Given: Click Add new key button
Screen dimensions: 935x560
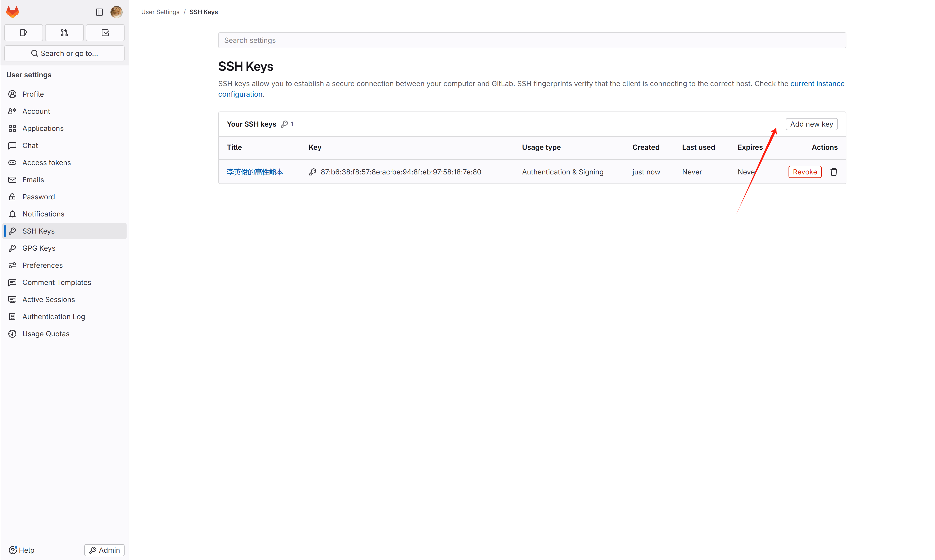Looking at the screenshot, I should 811,124.
